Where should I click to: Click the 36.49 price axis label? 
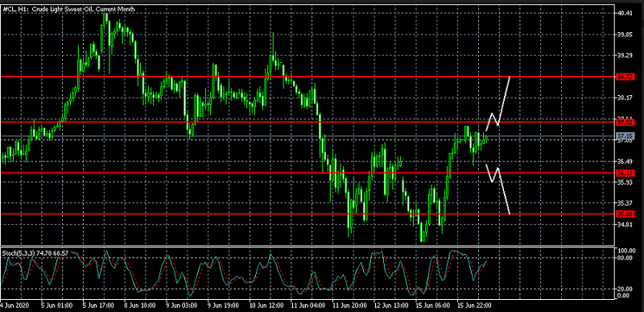(x=625, y=161)
